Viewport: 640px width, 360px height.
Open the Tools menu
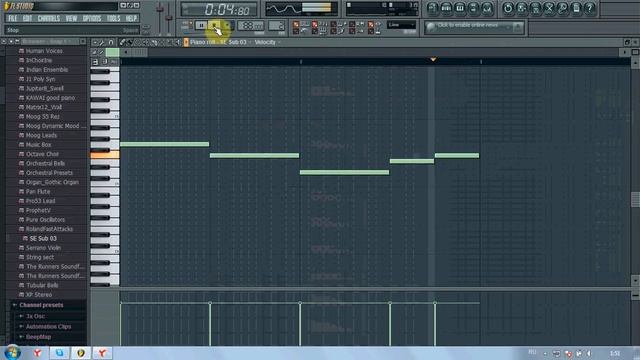click(x=113, y=18)
